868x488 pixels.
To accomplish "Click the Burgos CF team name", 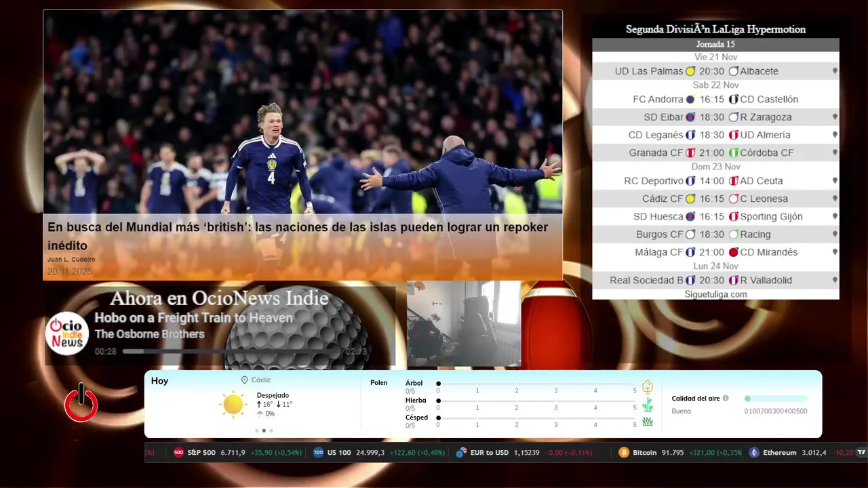I will point(660,235).
